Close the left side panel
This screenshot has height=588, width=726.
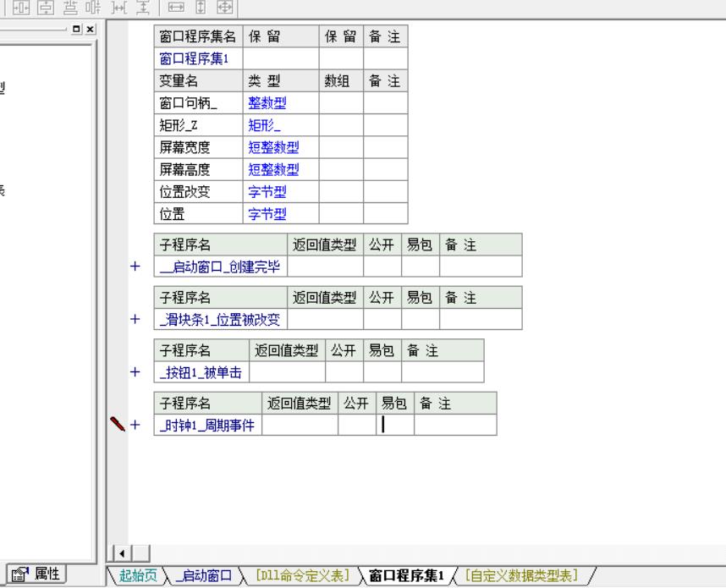(x=91, y=29)
